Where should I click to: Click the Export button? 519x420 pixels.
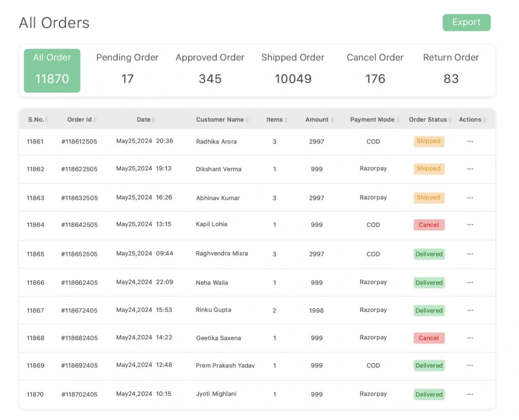(x=466, y=22)
